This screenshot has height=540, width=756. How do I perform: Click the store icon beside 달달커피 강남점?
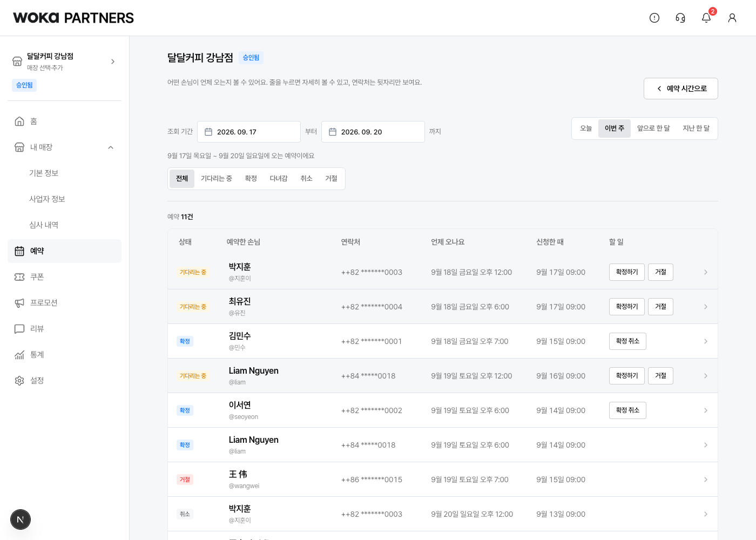pos(17,61)
